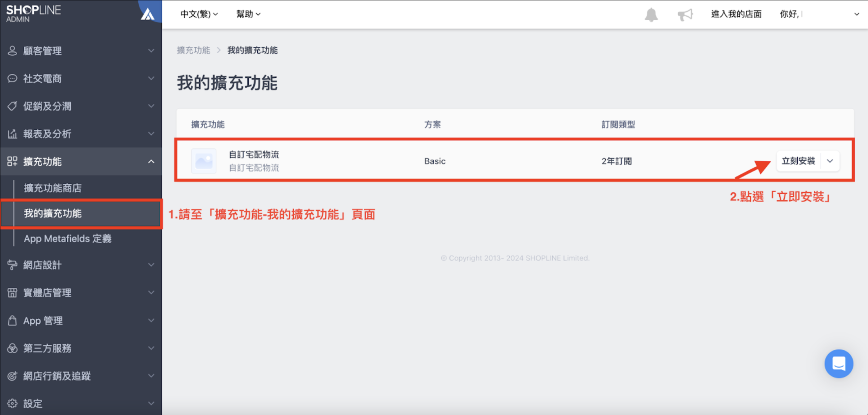Open the blue chat support bubble
This screenshot has height=415, width=868.
tap(838, 363)
